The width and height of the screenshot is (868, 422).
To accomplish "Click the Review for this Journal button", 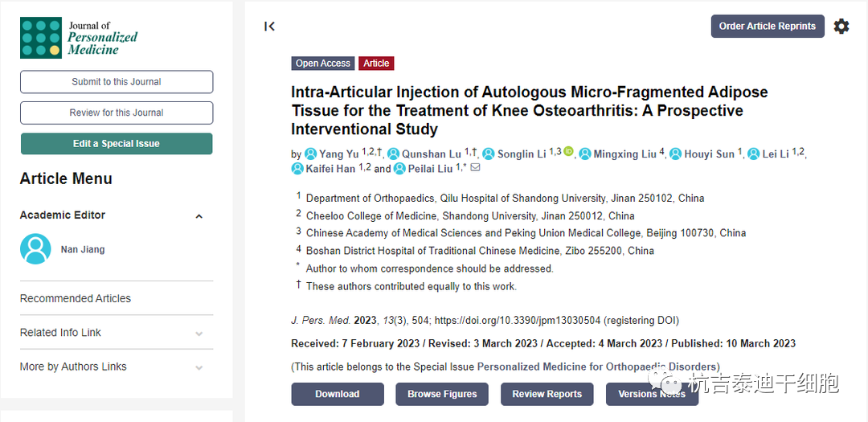I will [117, 113].
